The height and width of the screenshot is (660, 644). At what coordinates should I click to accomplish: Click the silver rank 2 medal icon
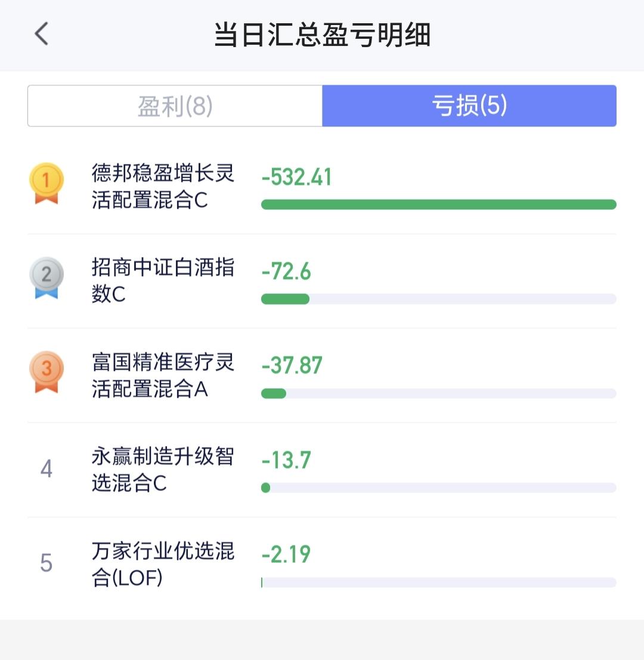pyautogui.click(x=47, y=278)
